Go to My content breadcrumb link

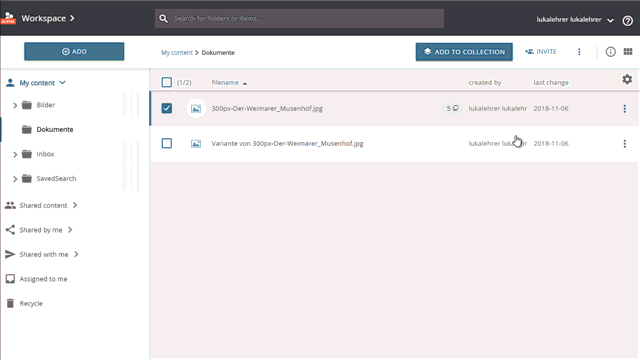(x=176, y=53)
